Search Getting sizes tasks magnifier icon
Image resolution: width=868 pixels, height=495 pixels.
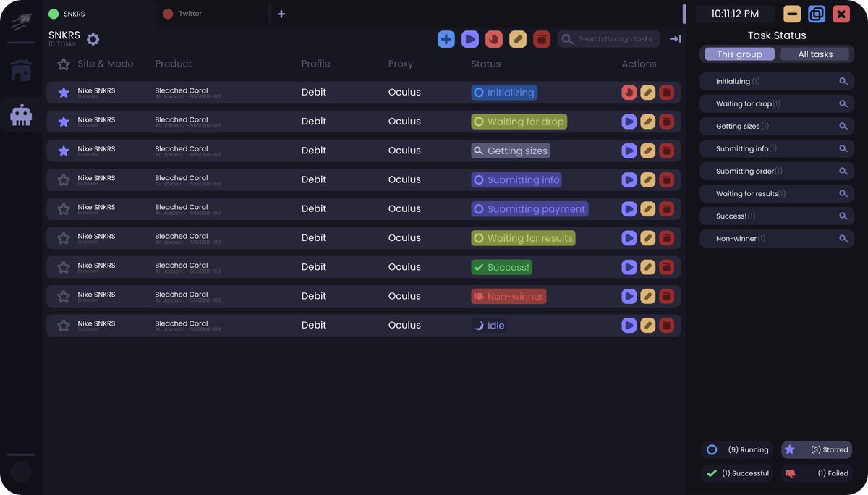click(843, 127)
